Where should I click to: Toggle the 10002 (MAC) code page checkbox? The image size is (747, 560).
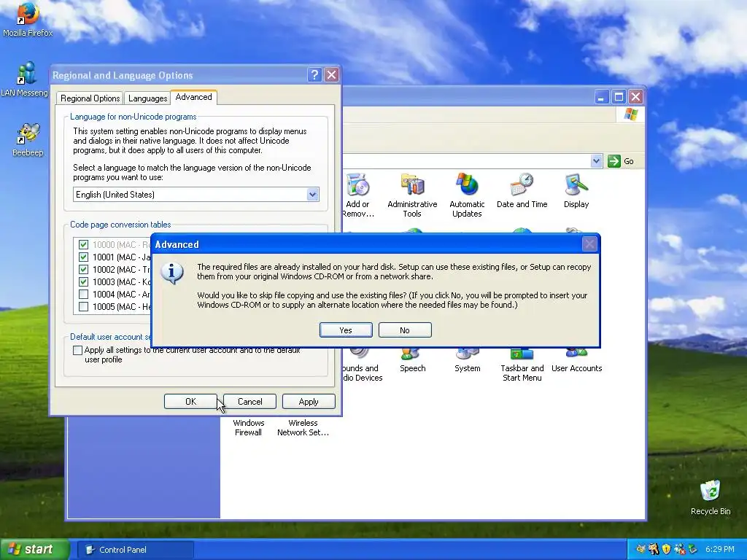tap(83, 270)
